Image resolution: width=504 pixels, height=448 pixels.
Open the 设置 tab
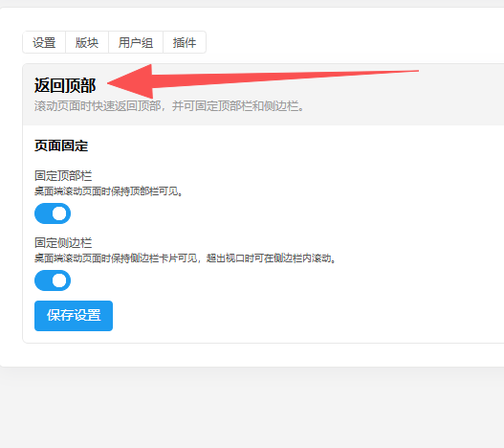(x=44, y=42)
